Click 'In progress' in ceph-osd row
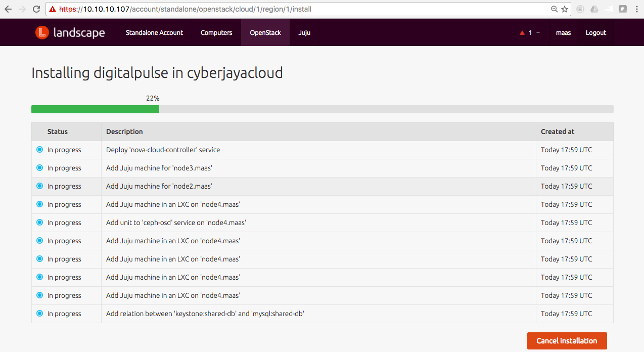Viewport: 644px width, 352px height. point(64,223)
